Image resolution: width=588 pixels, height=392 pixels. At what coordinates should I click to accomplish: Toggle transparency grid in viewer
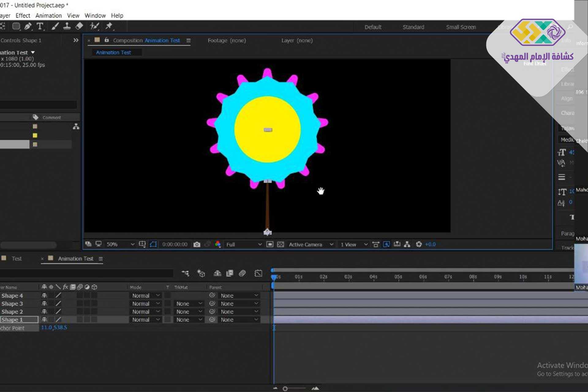281,244
